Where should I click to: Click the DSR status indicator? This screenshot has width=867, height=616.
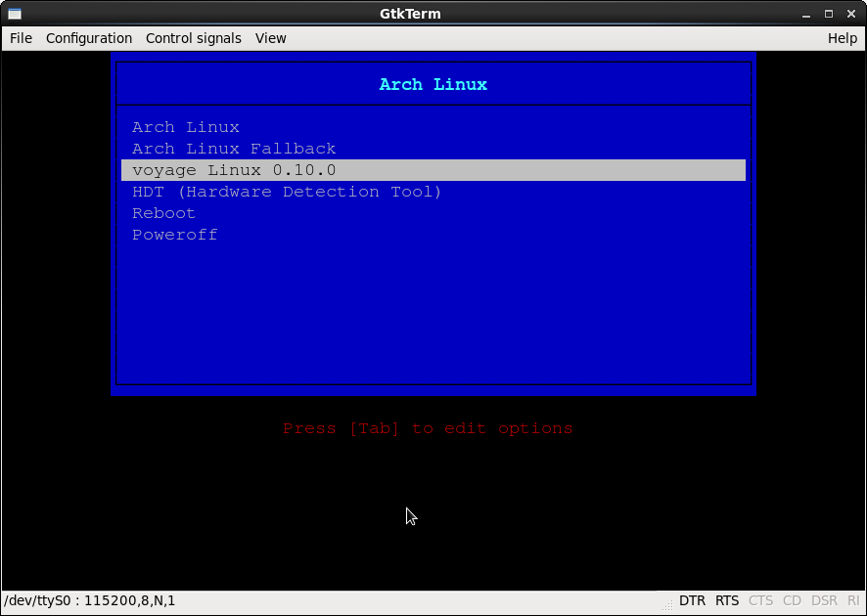pos(823,600)
